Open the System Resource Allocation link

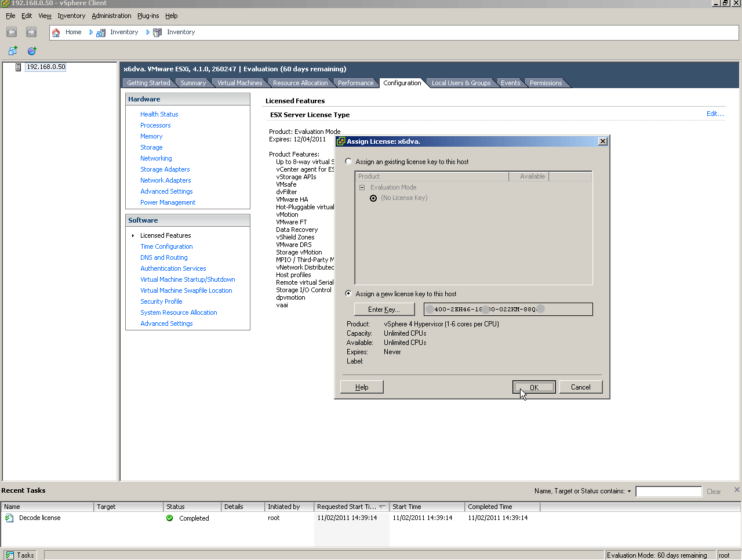[x=179, y=312]
